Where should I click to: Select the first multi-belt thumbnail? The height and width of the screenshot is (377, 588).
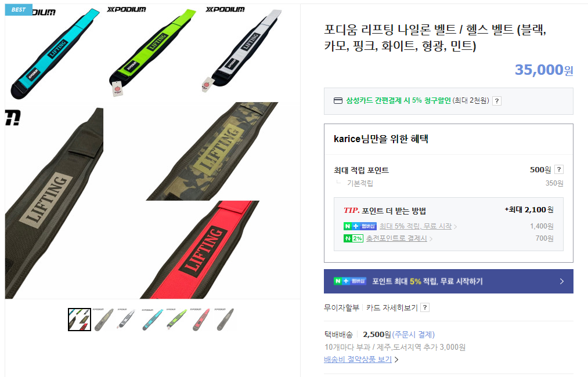[80, 320]
